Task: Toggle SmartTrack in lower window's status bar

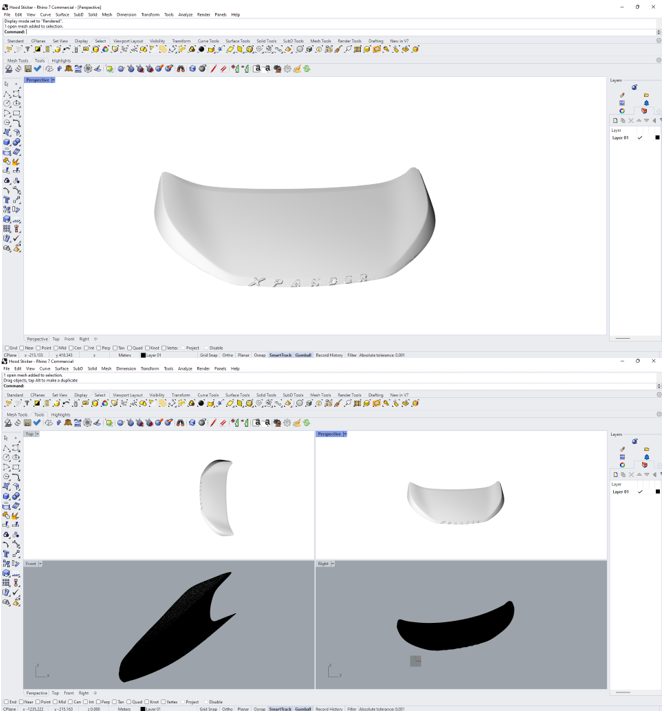Action: tap(280, 709)
